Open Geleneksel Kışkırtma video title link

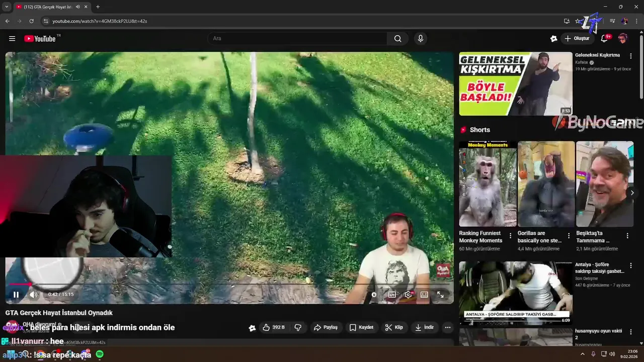(597, 55)
